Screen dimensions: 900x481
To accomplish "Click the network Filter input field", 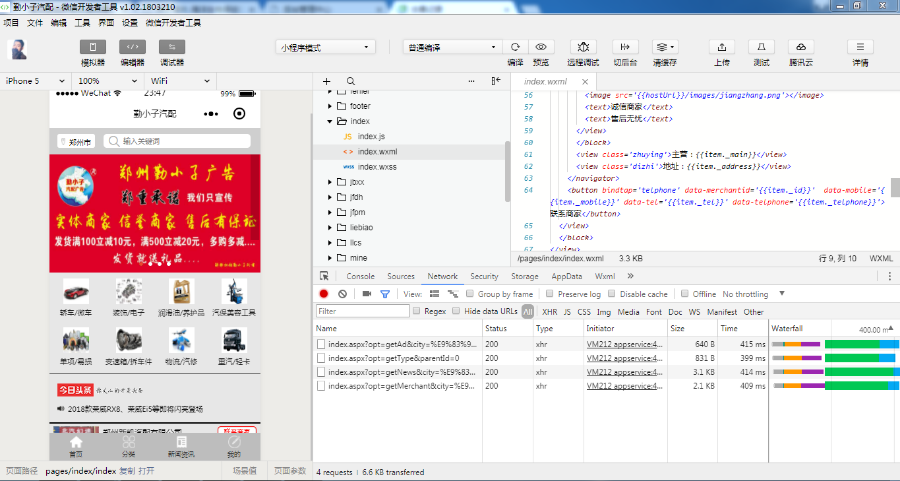I will point(362,311).
